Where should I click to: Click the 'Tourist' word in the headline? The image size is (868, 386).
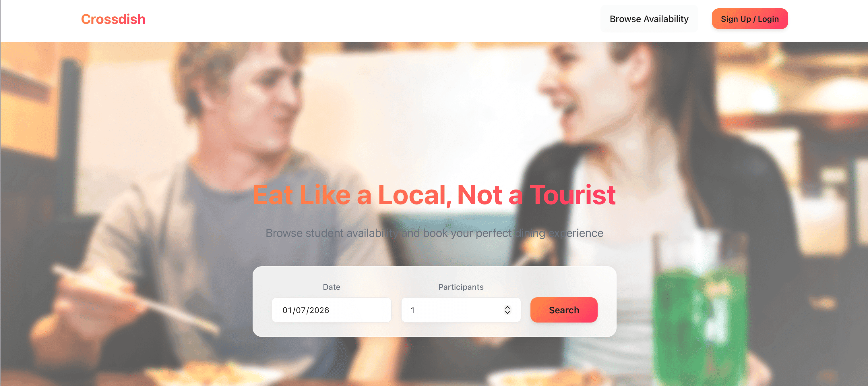point(572,195)
